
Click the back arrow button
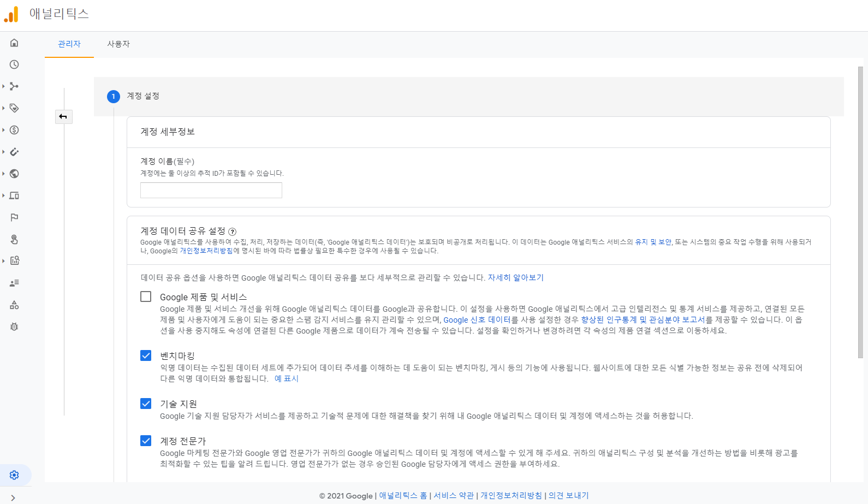[63, 116]
